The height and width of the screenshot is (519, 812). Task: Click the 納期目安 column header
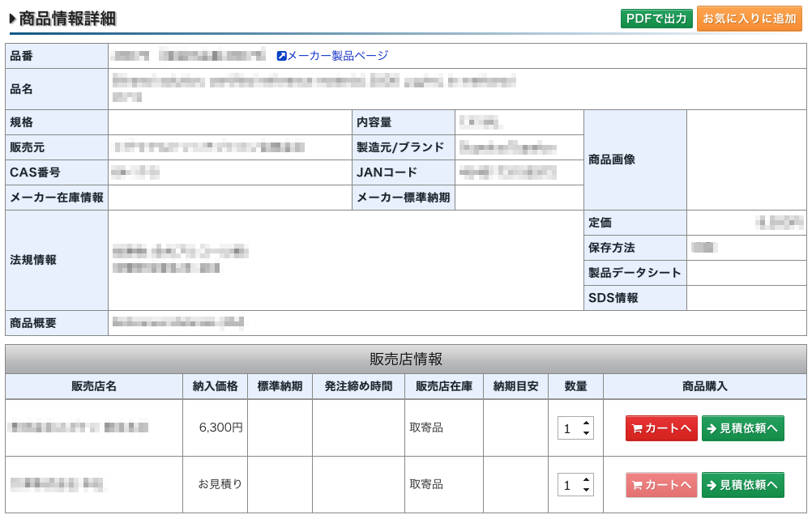tap(515, 386)
